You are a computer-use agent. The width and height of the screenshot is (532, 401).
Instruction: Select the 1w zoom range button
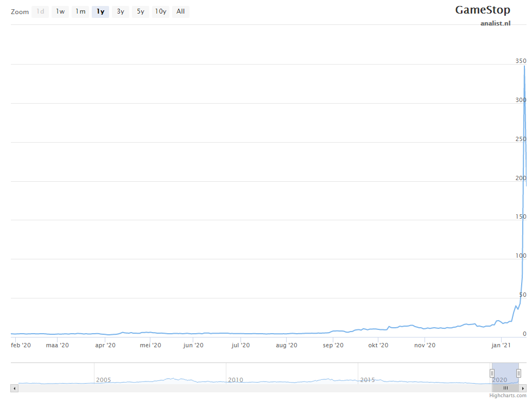click(x=60, y=11)
